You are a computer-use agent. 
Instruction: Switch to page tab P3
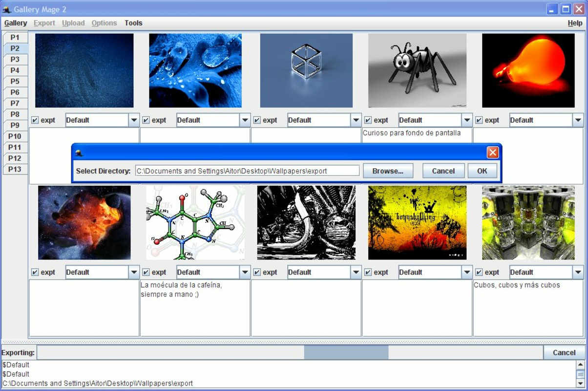click(15, 59)
